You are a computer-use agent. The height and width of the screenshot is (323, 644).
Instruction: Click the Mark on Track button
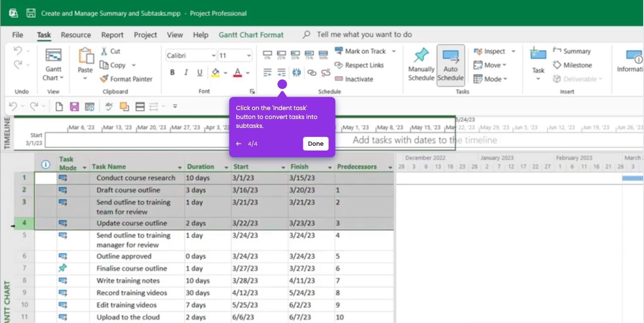tap(361, 51)
